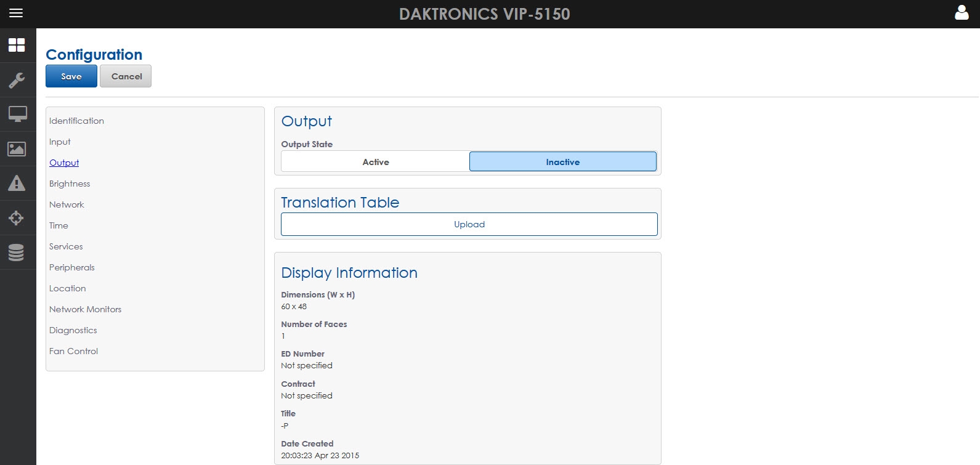The width and height of the screenshot is (980, 465).
Task: Open the warning alerts icon
Action: [x=17, y=183]
